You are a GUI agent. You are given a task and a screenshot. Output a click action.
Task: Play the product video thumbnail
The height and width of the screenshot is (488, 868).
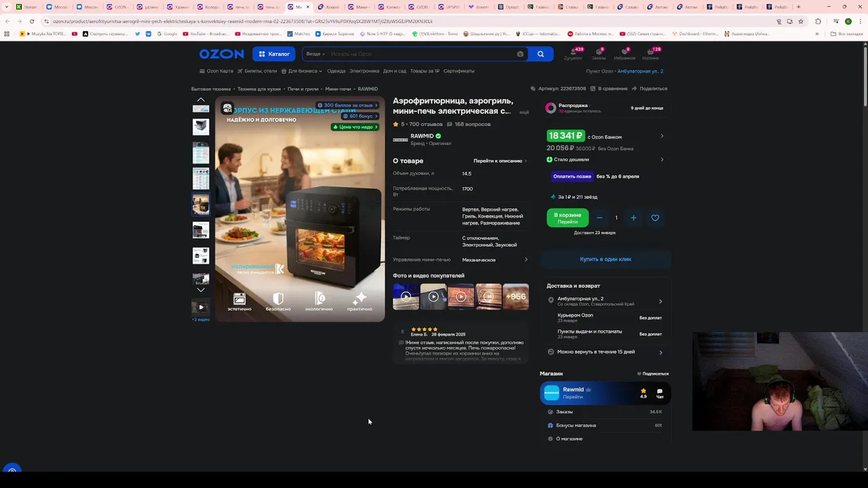(x=201, y=307)
